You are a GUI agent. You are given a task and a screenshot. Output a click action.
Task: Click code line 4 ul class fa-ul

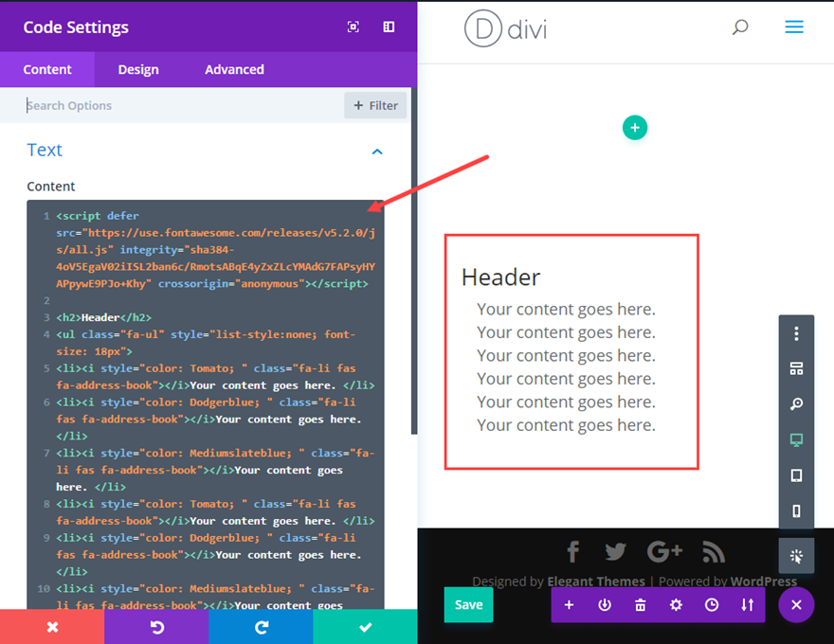click(x=206, y=343)
